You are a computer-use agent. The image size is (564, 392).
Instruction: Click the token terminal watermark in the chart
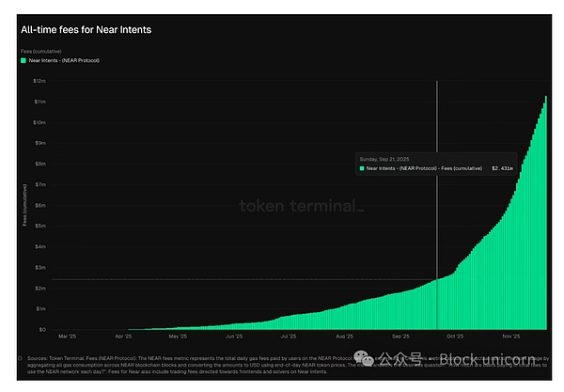click(x=299, y=206)
